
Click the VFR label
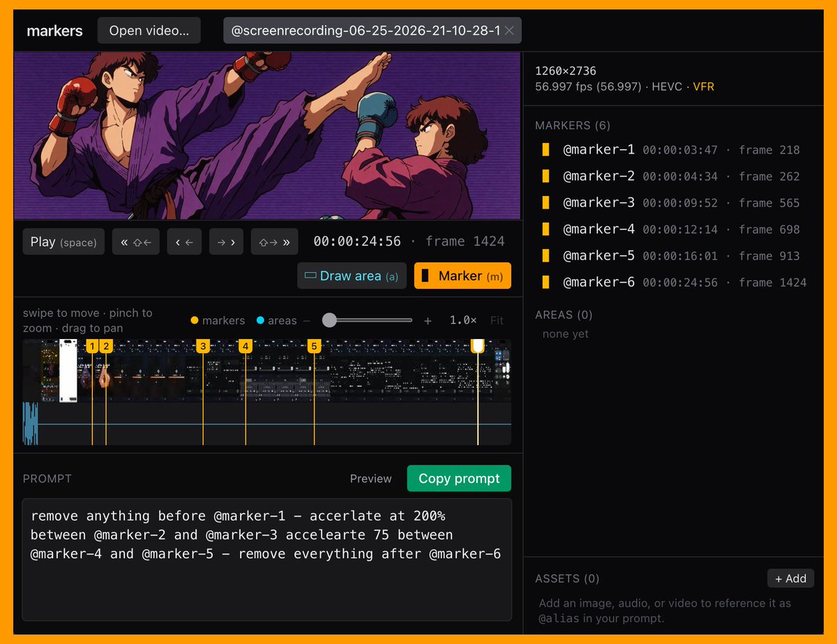pyautogui.click(x=703, y=87)
